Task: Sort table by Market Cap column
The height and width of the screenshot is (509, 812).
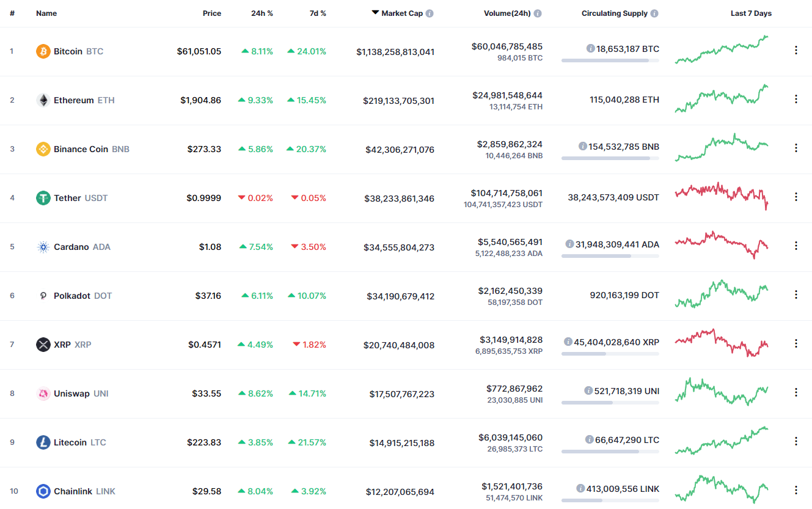Action: (x=401, y=13)
